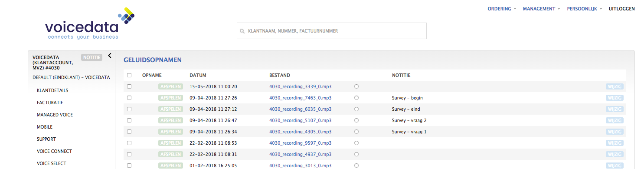The image size is (644, 169).
Task: Select radio button for recording_3339 row
Action: (356, 86)
